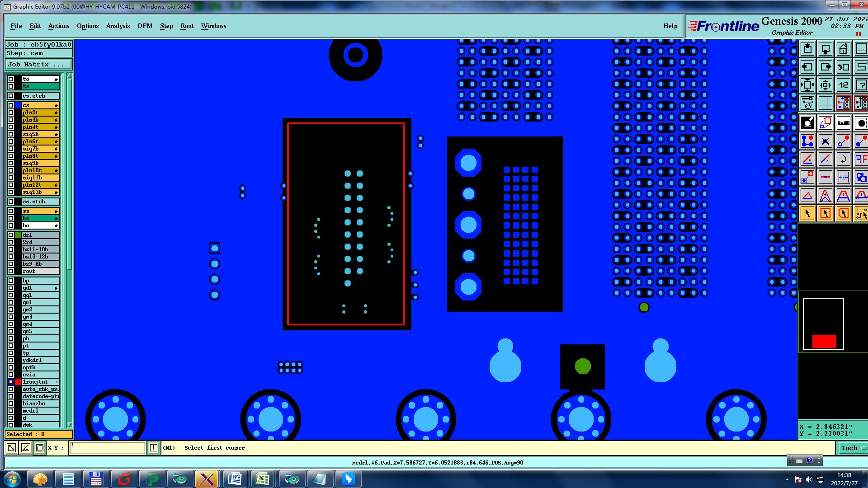This screenshot has height=488, width=868.
Task: Expand the Job Matrix panel button
Action: coord(38,65)
